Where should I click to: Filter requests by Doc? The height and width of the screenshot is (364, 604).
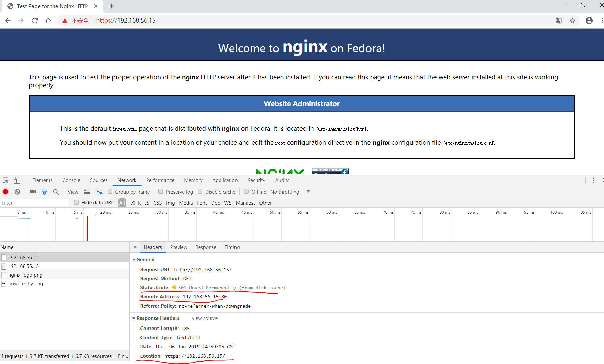coord(215,203)
